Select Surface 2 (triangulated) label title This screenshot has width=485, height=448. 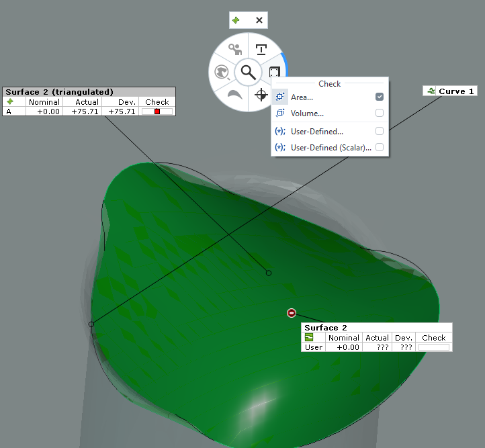(x=59, y=92)
